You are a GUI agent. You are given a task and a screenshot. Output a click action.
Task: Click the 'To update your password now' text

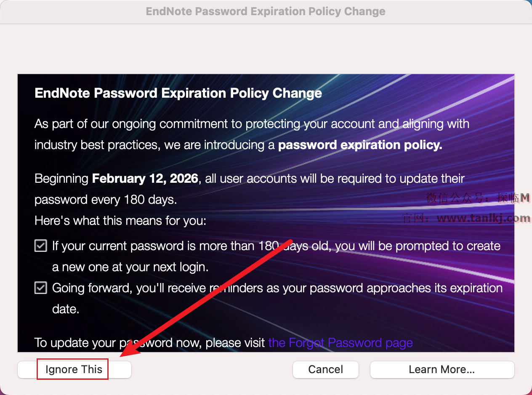(x=150, y=342)
